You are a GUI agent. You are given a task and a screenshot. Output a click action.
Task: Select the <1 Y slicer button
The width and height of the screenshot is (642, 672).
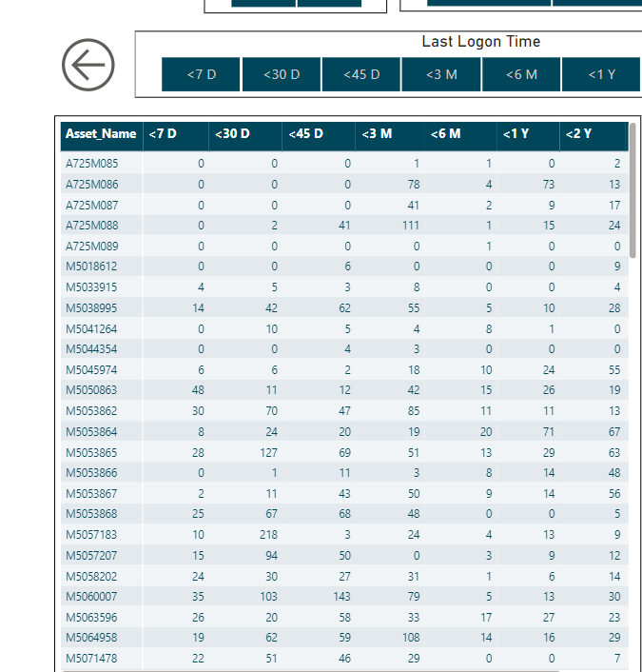pos(601,74)
